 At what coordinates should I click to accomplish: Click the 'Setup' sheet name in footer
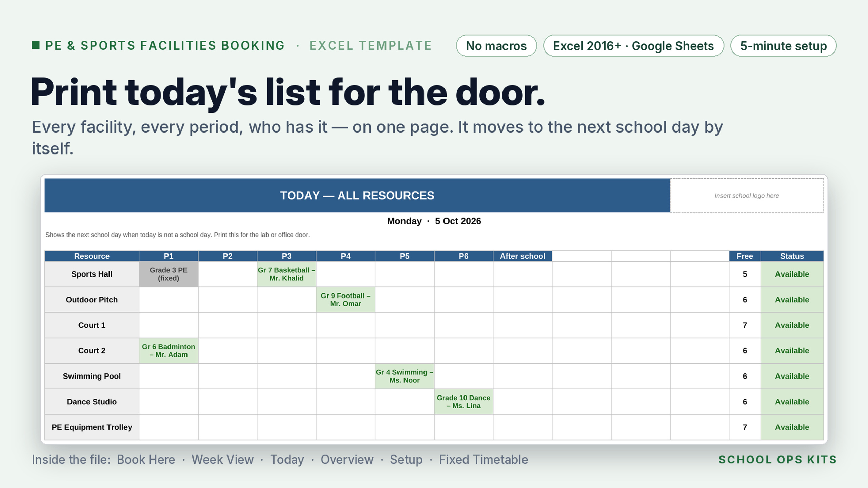click(x=406, y=460)
